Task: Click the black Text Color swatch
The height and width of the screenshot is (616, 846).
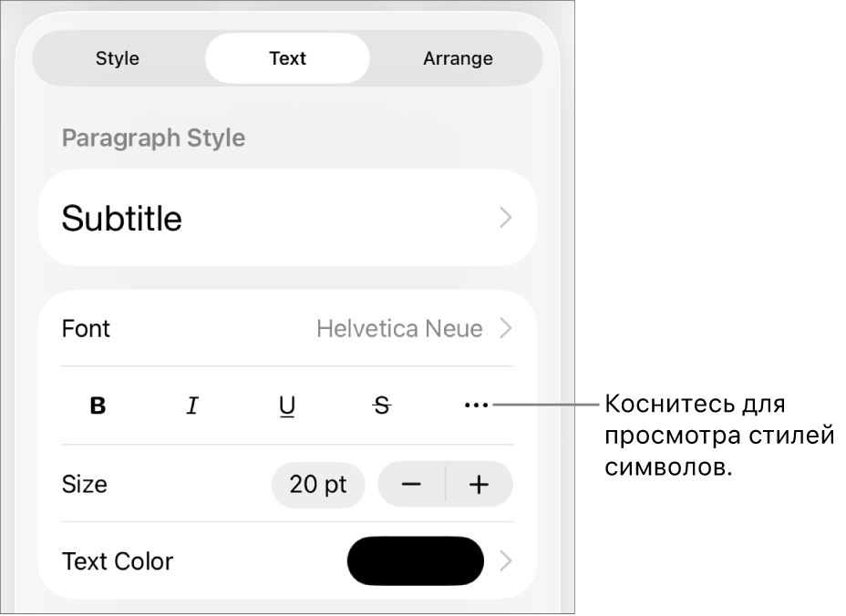Action: click(416, 560)
